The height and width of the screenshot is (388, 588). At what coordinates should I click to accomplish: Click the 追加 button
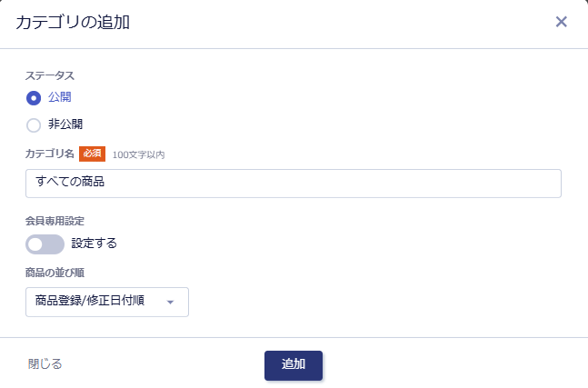[294, 365]
